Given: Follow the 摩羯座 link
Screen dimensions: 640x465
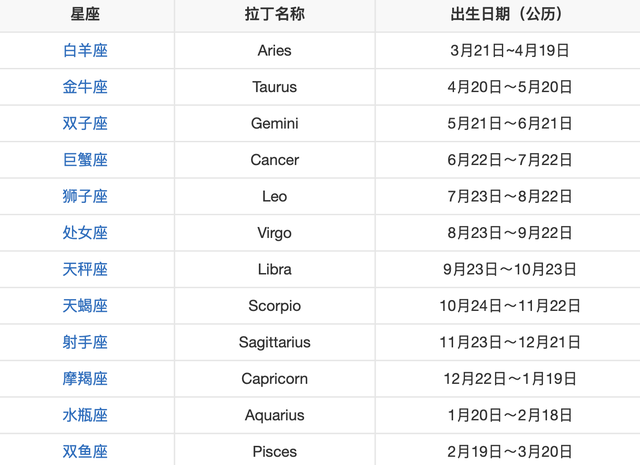Looking at the screenshot, I should [x=85, y=379].
